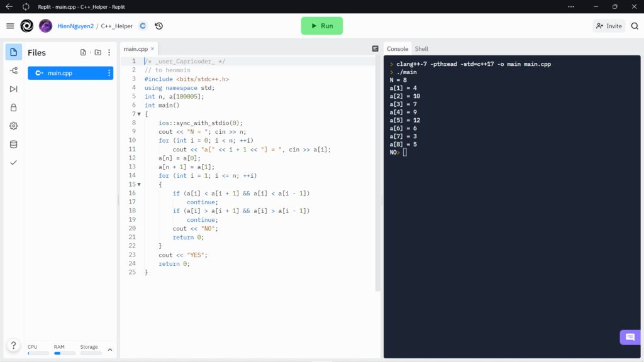Open the Settings gear in sidebar

point(14,126)
